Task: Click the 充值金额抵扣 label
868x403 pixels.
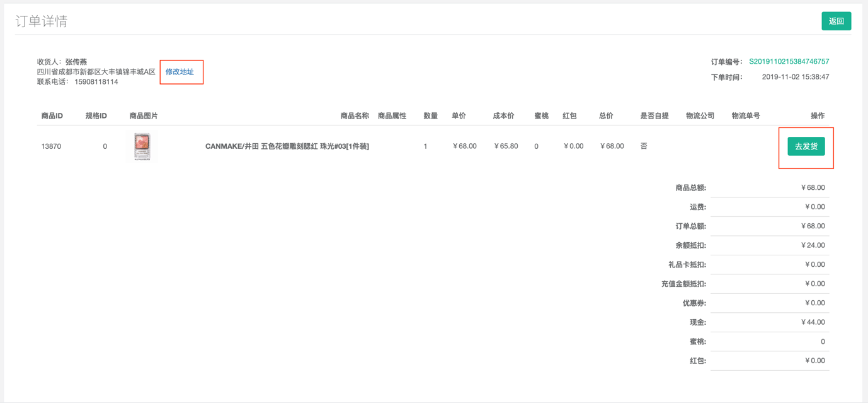Action: tap(683, 284)
